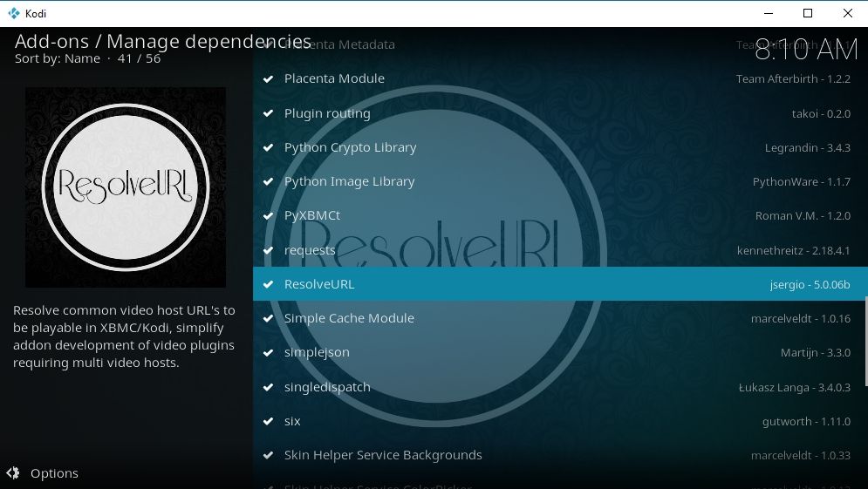Click author text kennethreitz - 2.18.4.1

click(793, 250)
